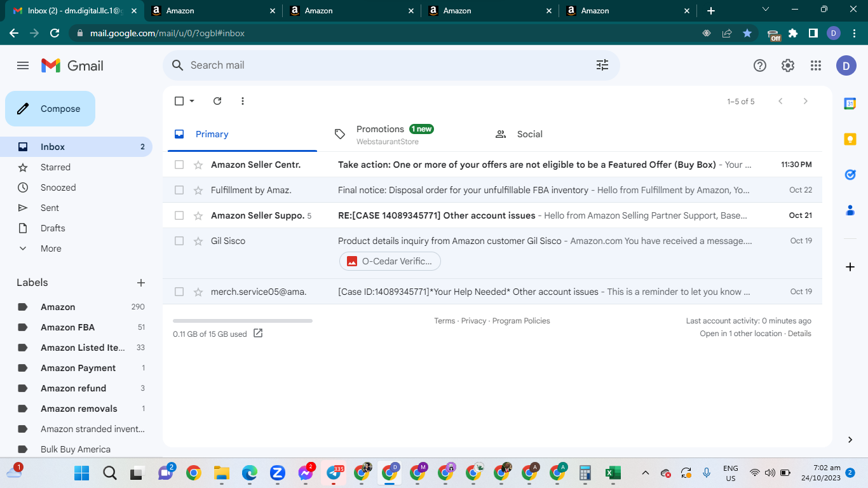Open a new Chrome tab
This screenshot has height=488, width=868.
(711, 11)
